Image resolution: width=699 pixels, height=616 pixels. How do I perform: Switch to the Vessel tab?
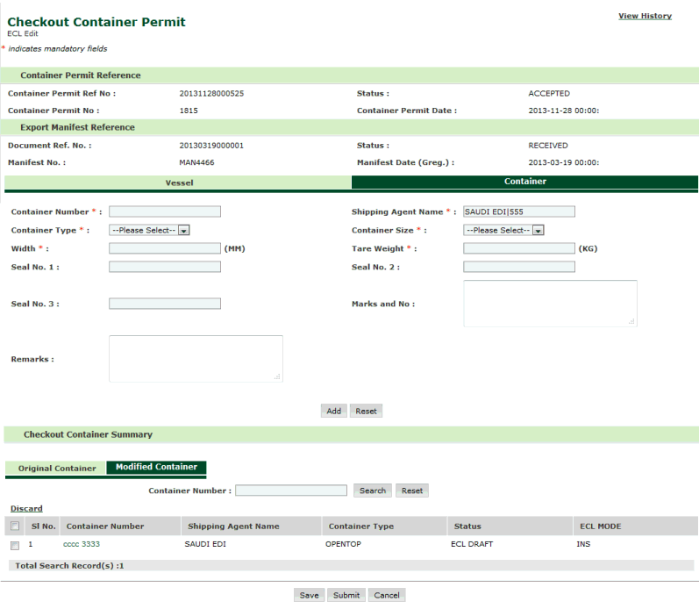click(x=179, y=183)
